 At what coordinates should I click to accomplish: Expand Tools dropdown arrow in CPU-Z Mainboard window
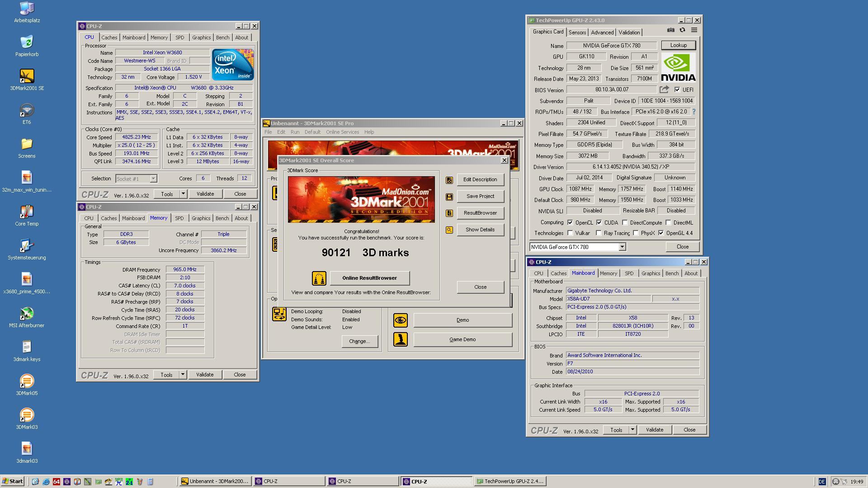[x=632, y=430]
